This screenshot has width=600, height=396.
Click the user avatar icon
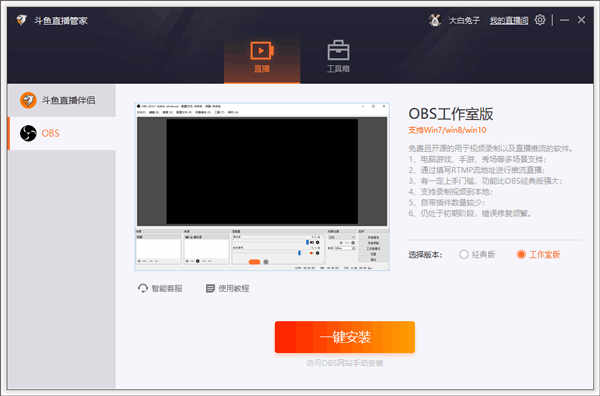pos(435,20)
